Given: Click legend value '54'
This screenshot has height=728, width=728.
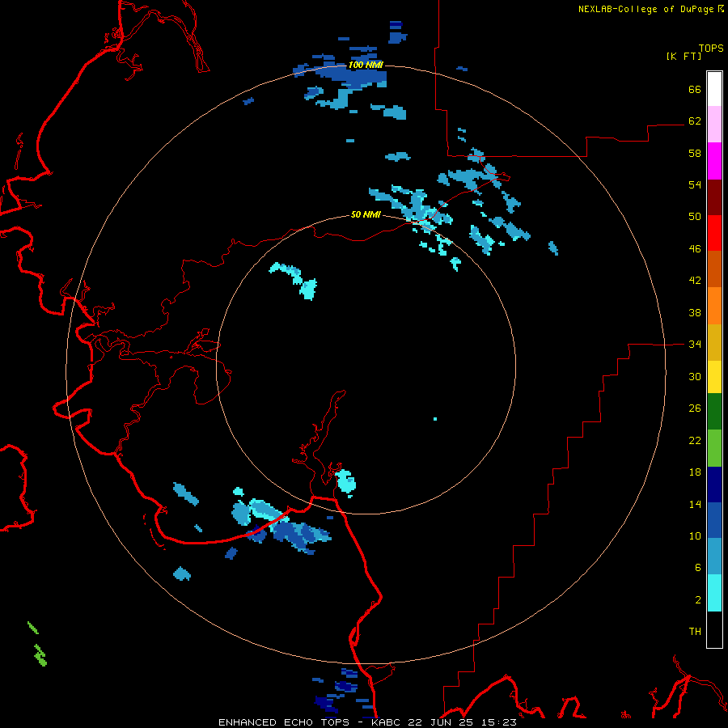Looking at the screenshot, I should 695,184.
